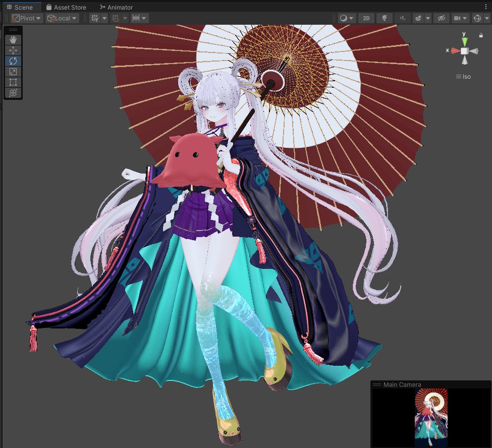492x448 pixels.
Task: Toggle scene effects (skybox, fog)
Action: pyautogui.click(x=418, y=18)
